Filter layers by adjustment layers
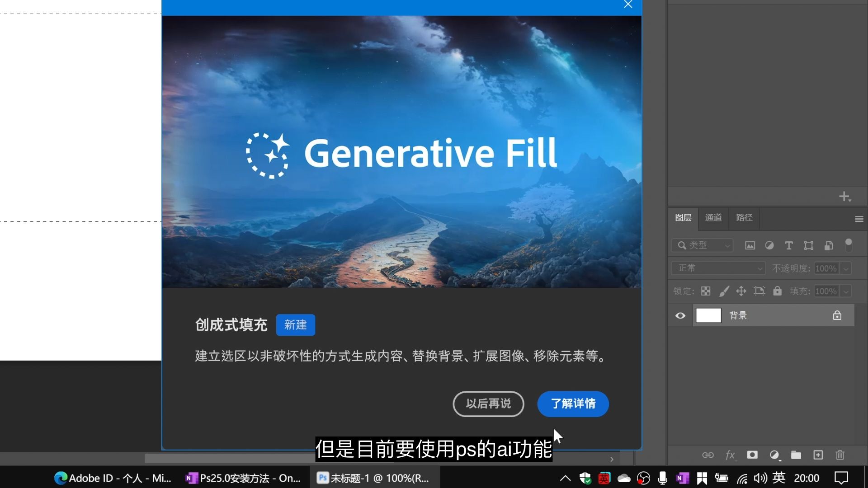Screen dimensions: 868x488 (769, 245)
